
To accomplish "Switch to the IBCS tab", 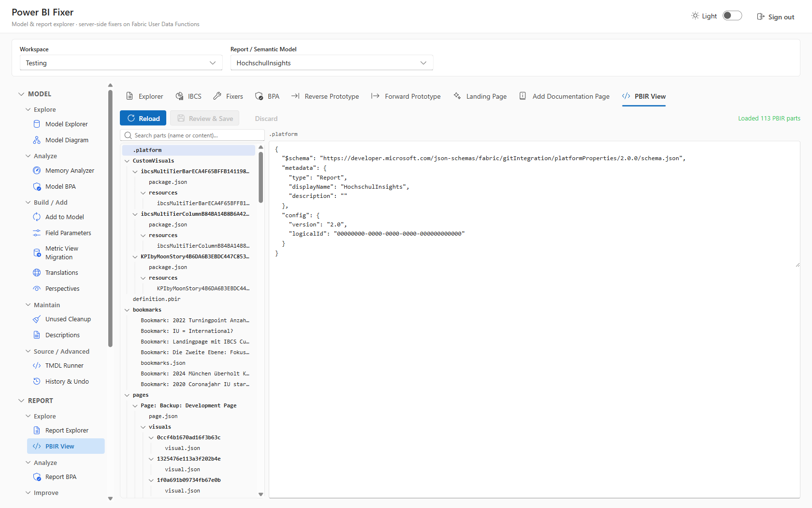I will click(x=188, y=96).
